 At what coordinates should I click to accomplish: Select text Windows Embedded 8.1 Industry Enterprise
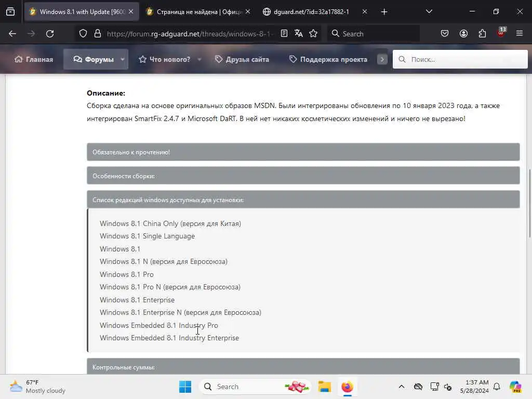[169, 338]
